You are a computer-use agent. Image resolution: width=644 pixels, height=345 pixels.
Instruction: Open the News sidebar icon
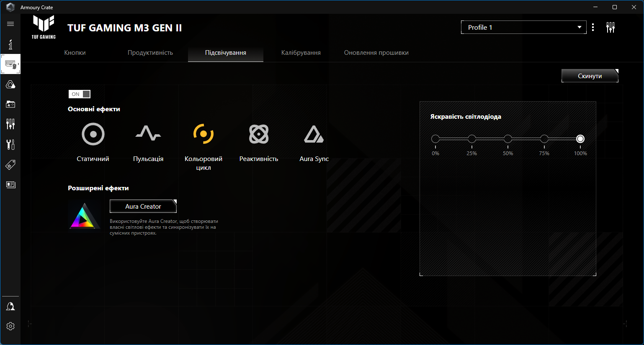coord(10,184)
